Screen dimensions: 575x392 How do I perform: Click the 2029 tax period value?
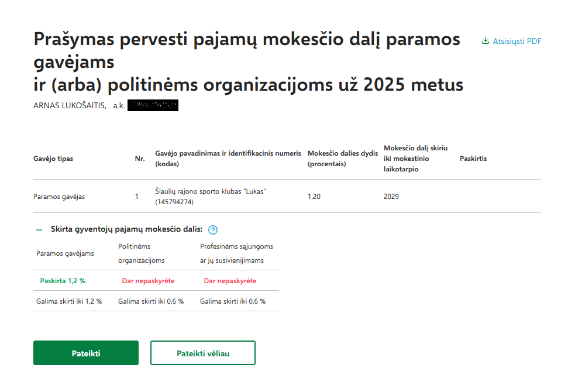point(391,197)
